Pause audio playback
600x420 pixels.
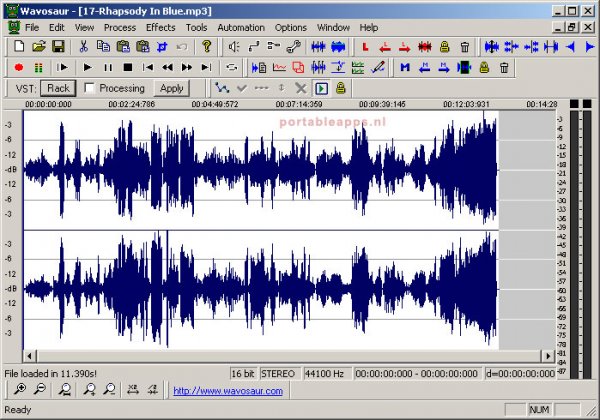click(108, 67)
